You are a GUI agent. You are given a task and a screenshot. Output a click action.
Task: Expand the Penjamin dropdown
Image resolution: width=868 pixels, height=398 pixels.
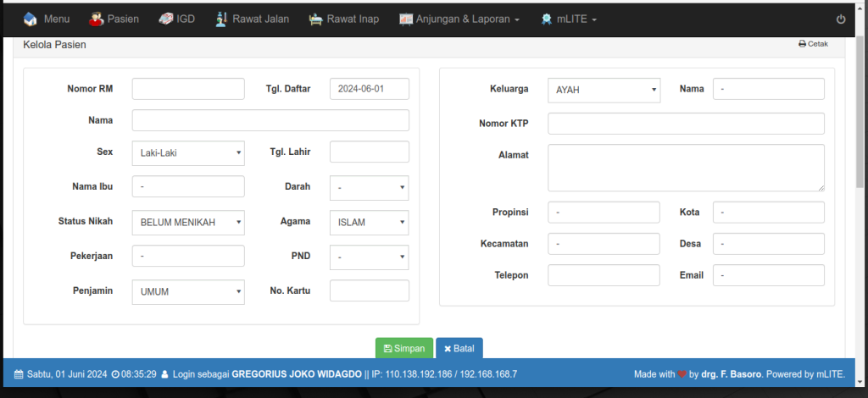pos(188,292)
